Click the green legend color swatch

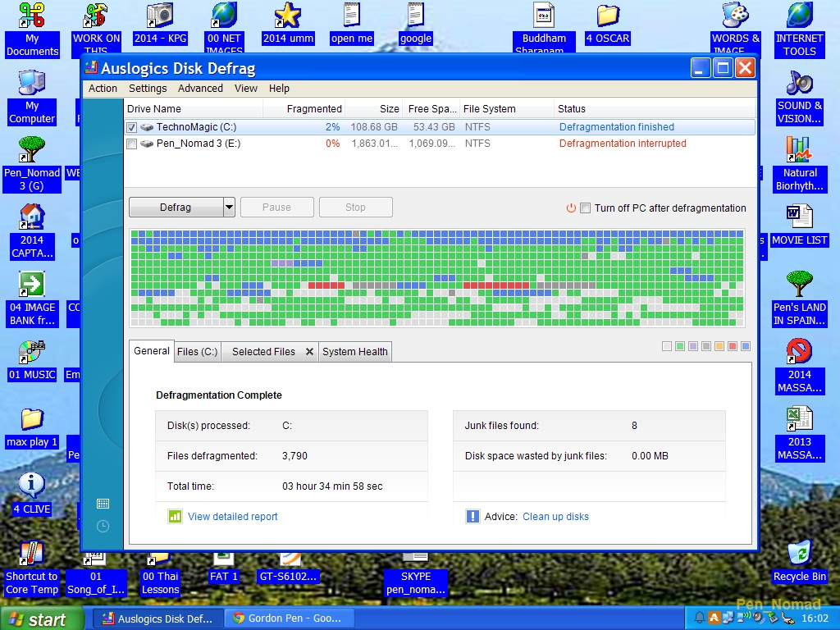(x=680, y=347)
